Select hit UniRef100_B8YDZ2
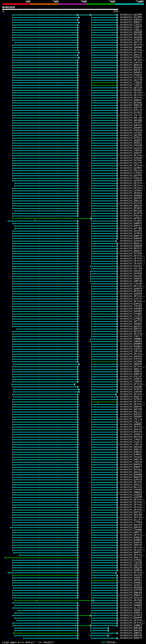 (x=131, y=331)
